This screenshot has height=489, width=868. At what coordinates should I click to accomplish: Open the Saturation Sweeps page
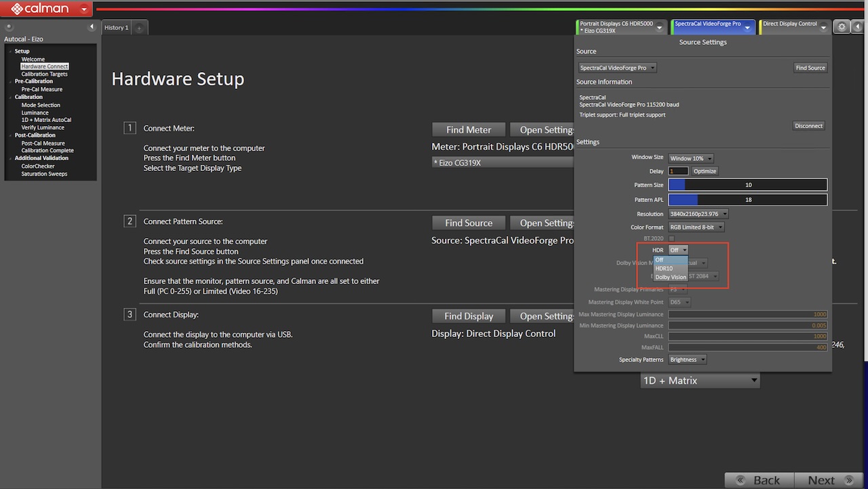coord(44,174)
